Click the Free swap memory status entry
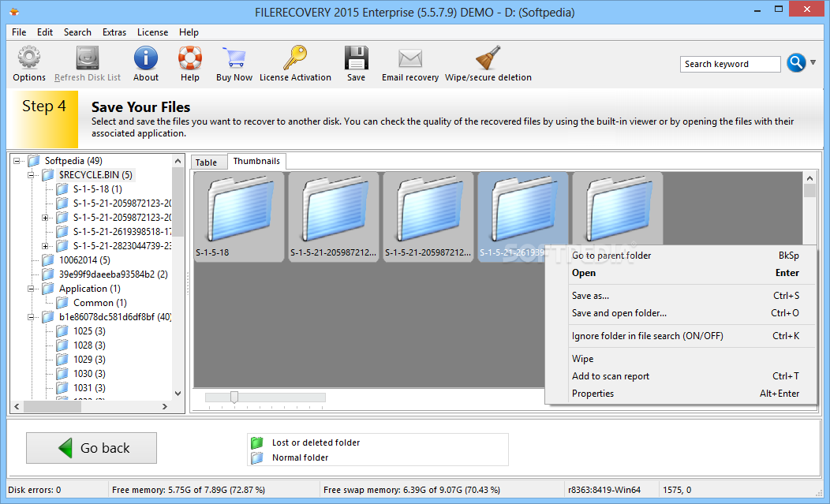 click(411, 491)
